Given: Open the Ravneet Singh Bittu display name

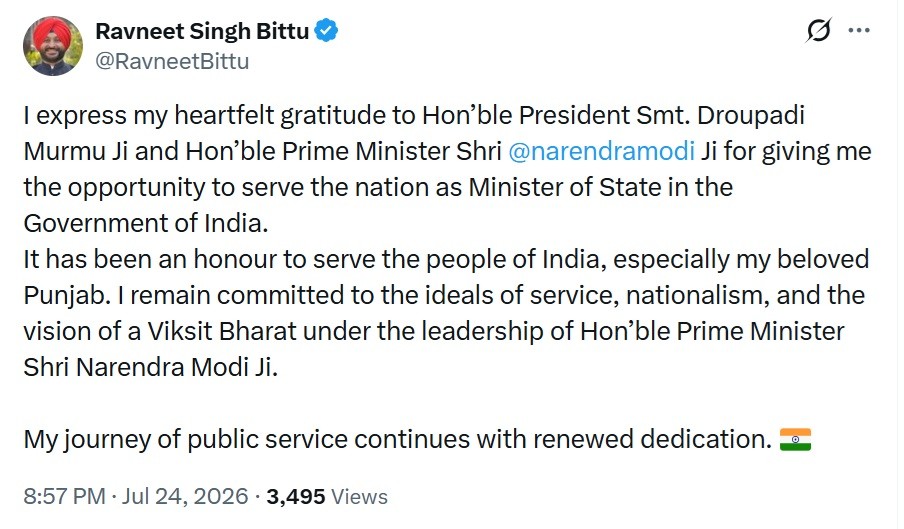Looking at the screenshot, I should (202, 31).
